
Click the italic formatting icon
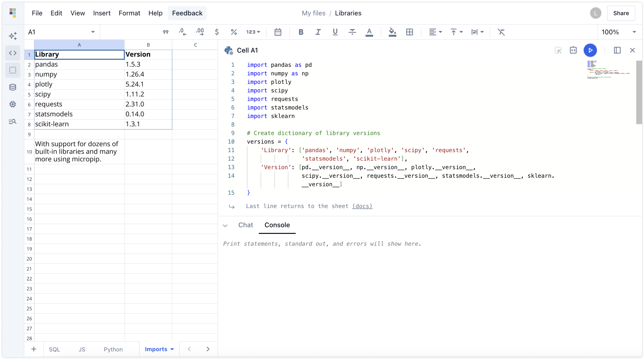click(318, 32)
